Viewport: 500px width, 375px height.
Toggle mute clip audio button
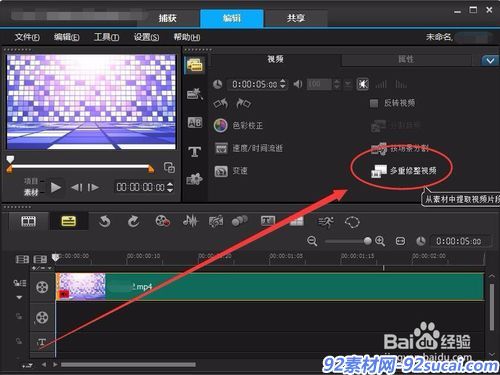363,84
